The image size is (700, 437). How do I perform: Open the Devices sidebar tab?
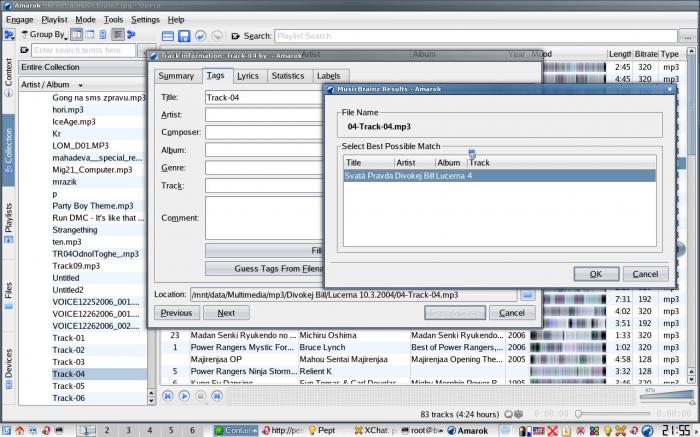point(8,369)
